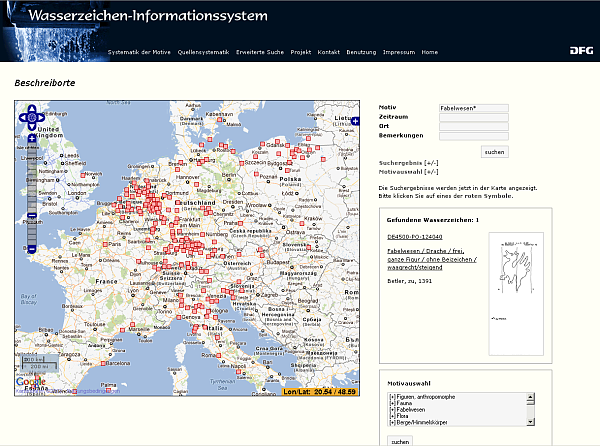Viewport: 600px width, 446px height.
Task: Pan the map north with up arrow
Action: [32, 108]
